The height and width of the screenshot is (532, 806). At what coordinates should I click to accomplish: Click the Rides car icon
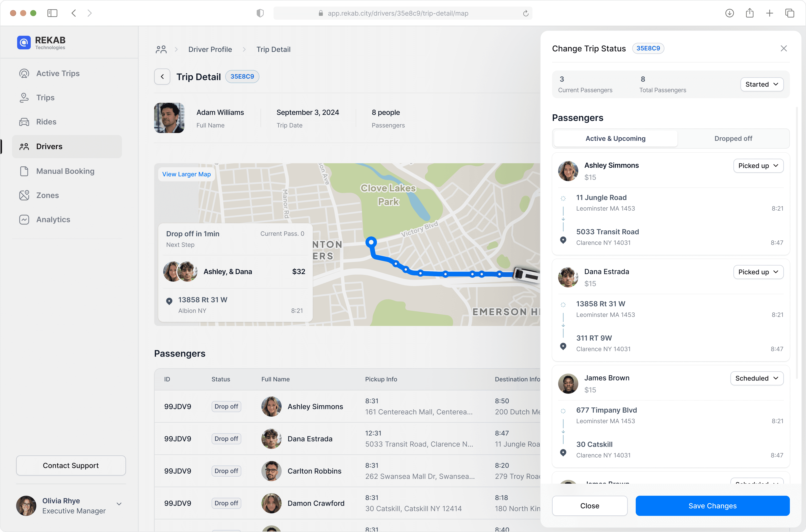pyautogui.click(x=24, y=122)
